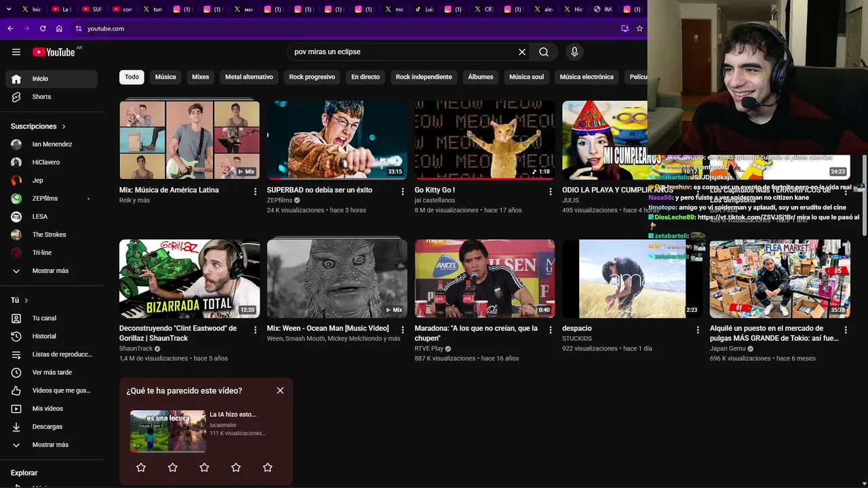Open the Tri-line subscription
The image size is (868, 488).
(52, 253)
